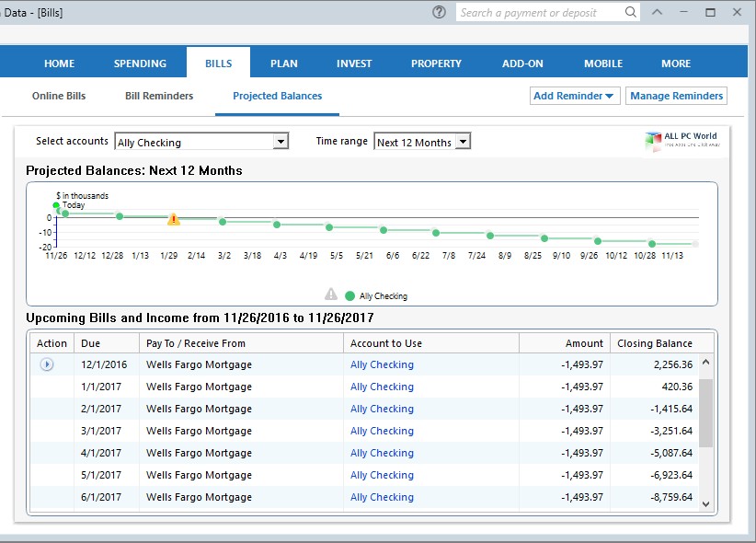Viewport: 756px width, 543px height.
Task: Click the Closing Balance column header
Action: pos(655,343)
